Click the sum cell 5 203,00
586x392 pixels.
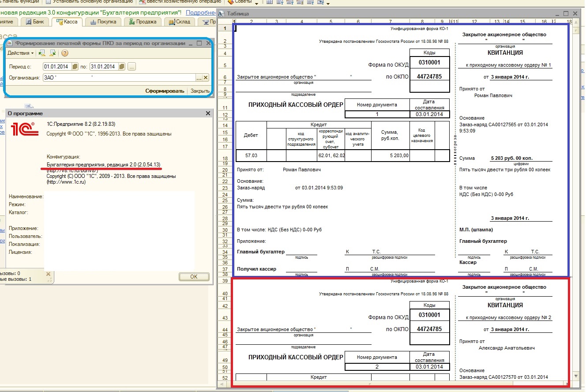point(391,155)
